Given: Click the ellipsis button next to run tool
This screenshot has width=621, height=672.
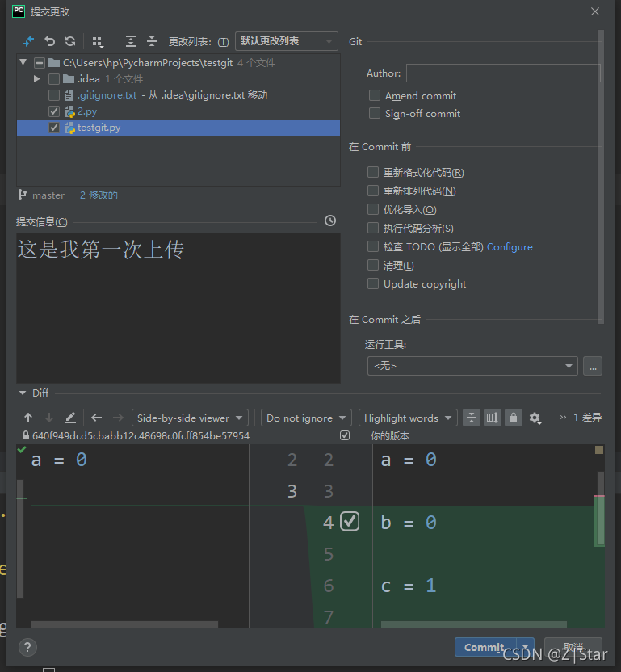Looking at the screenshot, I should pyautogui.click(x=593, y=366).
